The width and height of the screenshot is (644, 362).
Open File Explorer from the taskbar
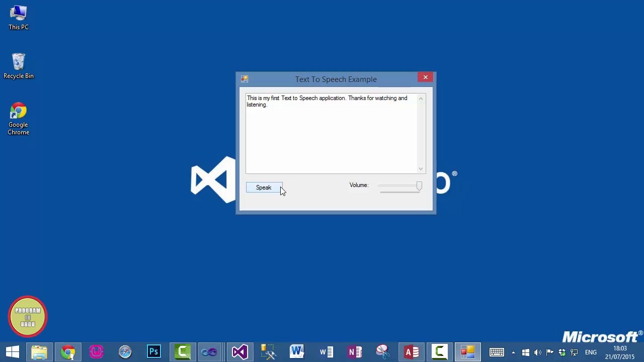(x=39, y=352)
